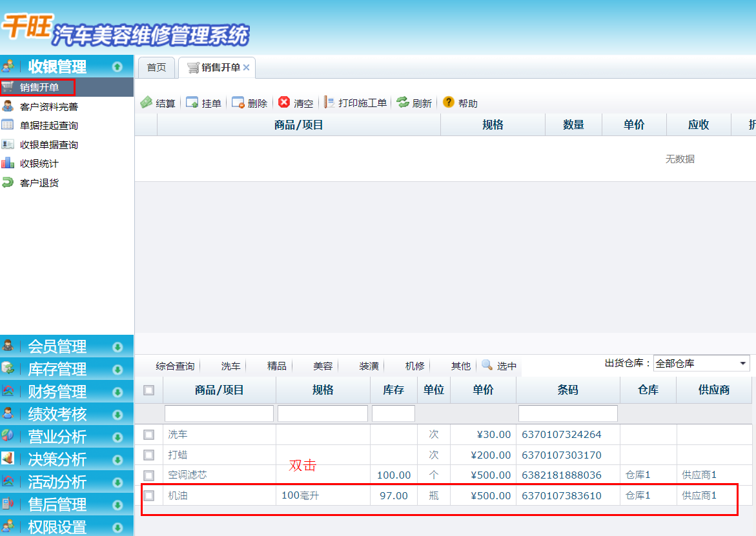Viewport: 756px width, 536px height.
Task: Expand the 绩效考核 section arrow
Action: (117, 415)
